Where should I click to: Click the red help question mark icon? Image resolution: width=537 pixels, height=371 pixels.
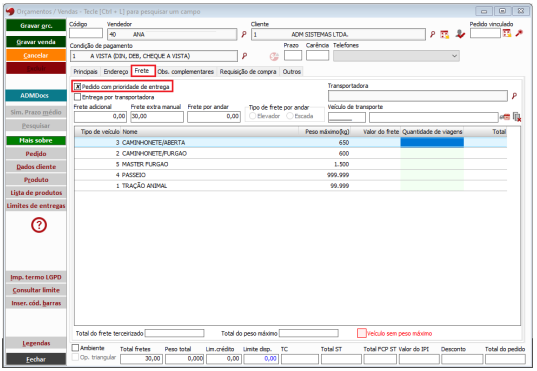[x=39, y=225]
